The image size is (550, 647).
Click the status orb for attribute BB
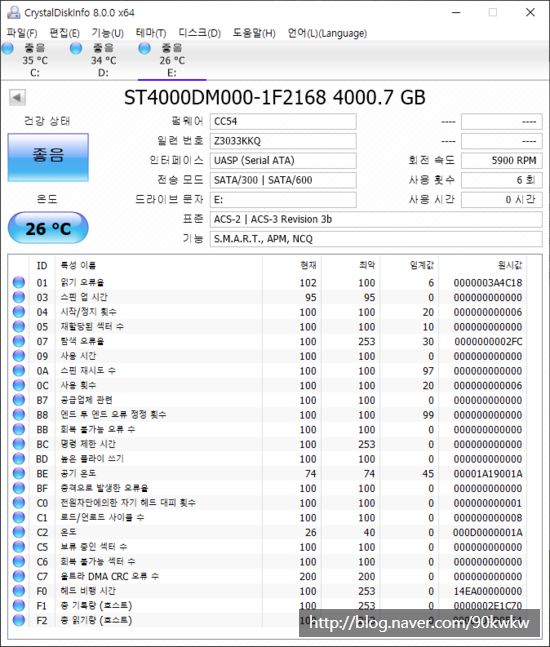pyautogui.click(x=19, y=429)
